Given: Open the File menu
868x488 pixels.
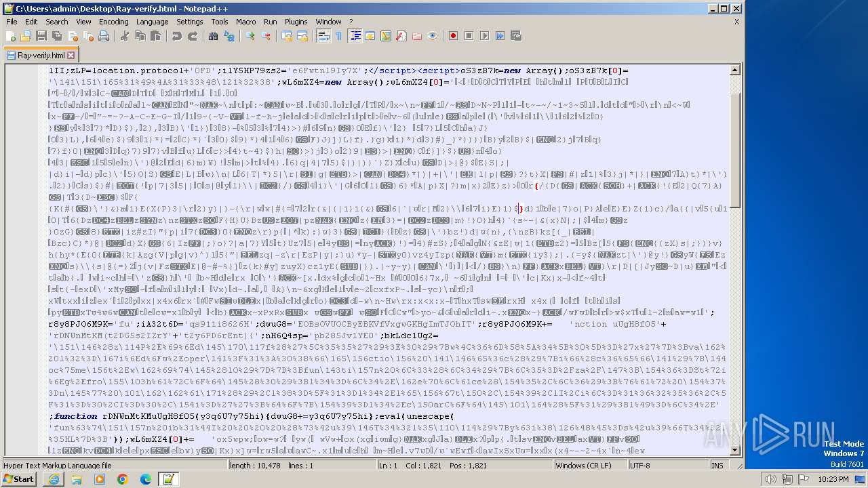Looking at the screenshot, I should (x=12, y=22).
